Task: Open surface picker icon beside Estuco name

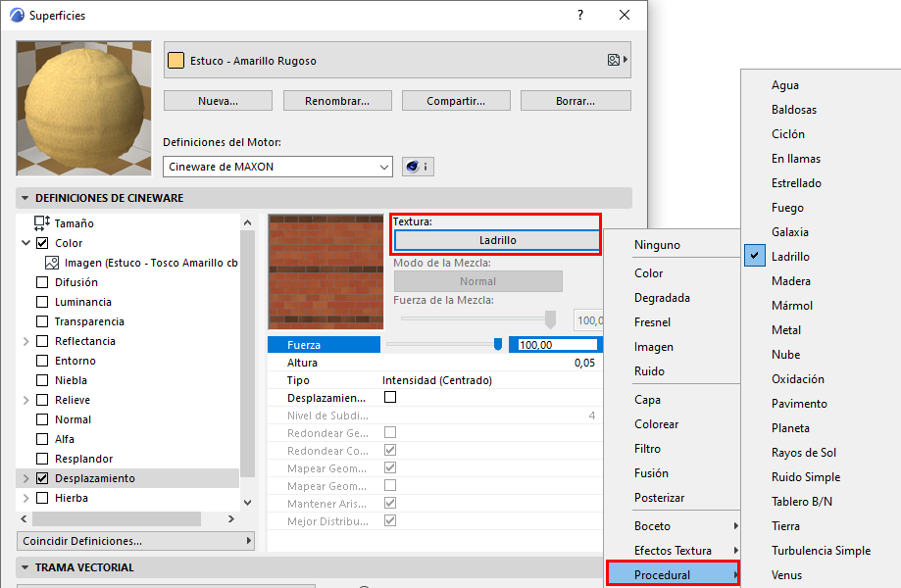Action: click(617, 60)
